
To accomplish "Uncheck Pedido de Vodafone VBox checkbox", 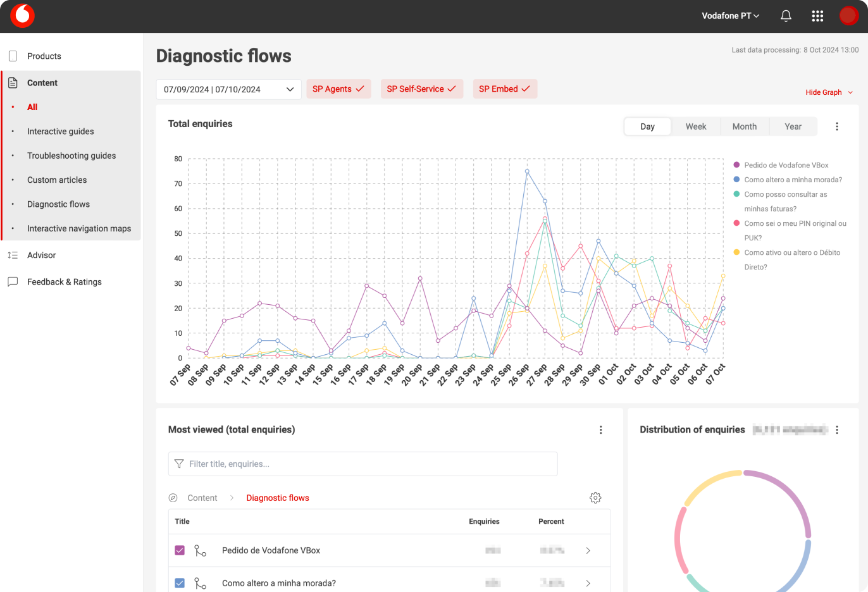I will pos(180,550).
